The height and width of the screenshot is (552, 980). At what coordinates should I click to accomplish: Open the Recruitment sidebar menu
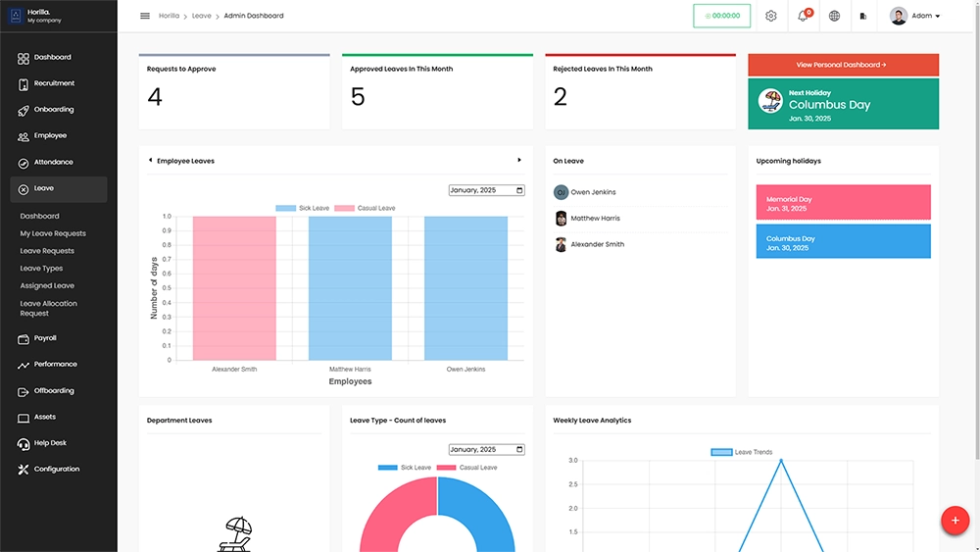pos(54,83)
